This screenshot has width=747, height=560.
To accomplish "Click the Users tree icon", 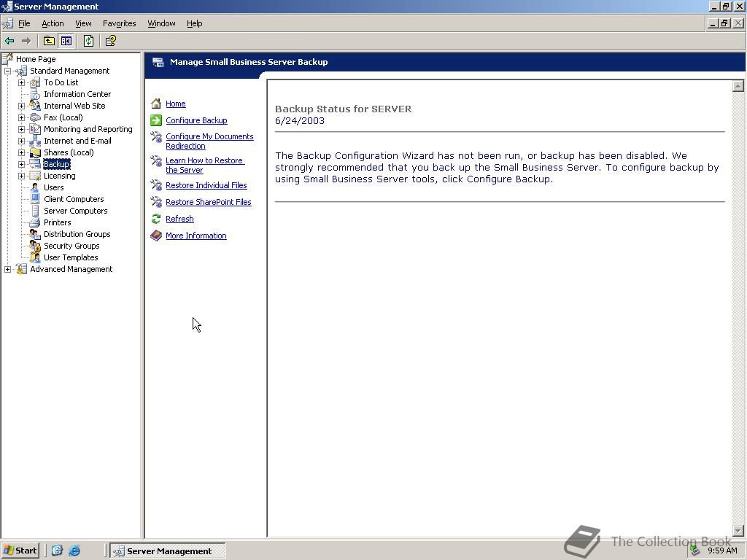I will tap(35, 187).
